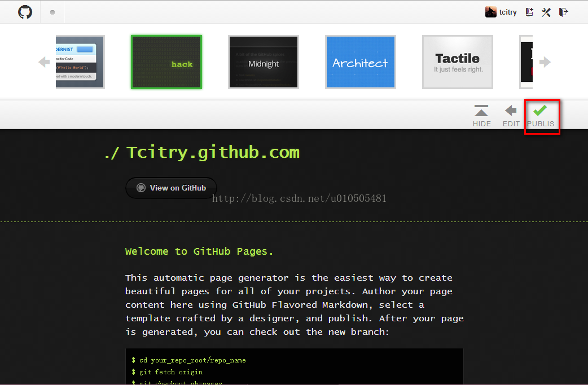This screenshot has height=385, width=588.
Task: Show previous themes with left arrow
Action: pyautogui.click(x=44, y=62)
